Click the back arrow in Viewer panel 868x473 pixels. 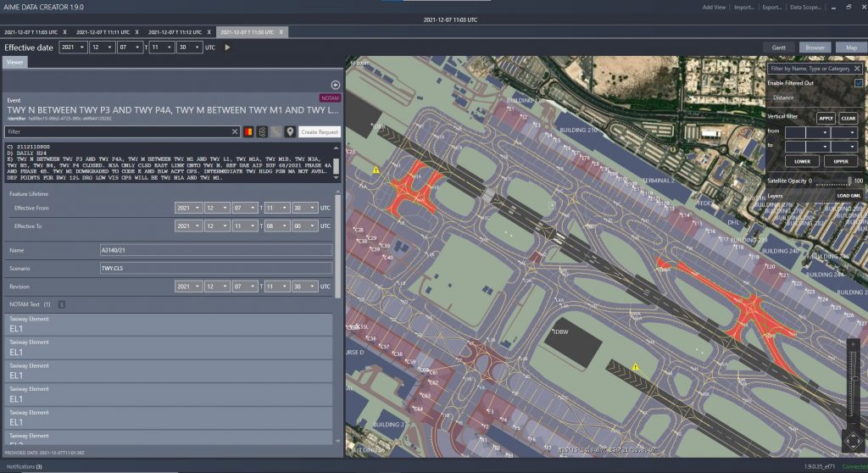pos(336,85)
